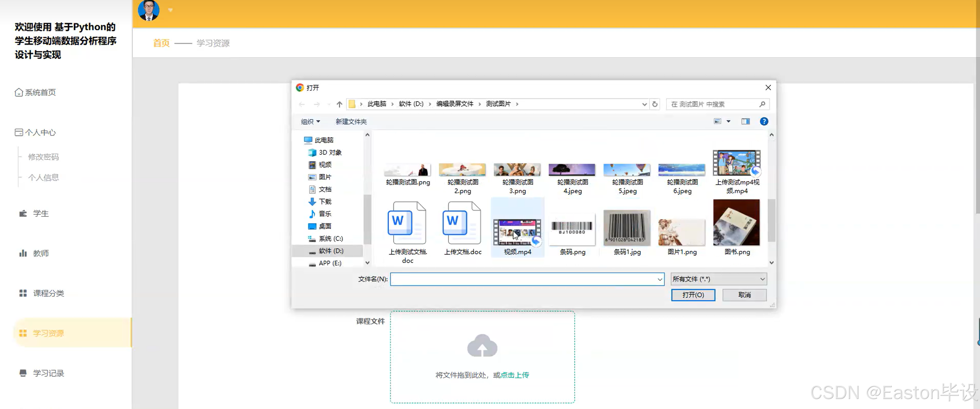Go to 系统首页 in the sidebar
This screenshot has height=409, width=980.
(36, 92)
